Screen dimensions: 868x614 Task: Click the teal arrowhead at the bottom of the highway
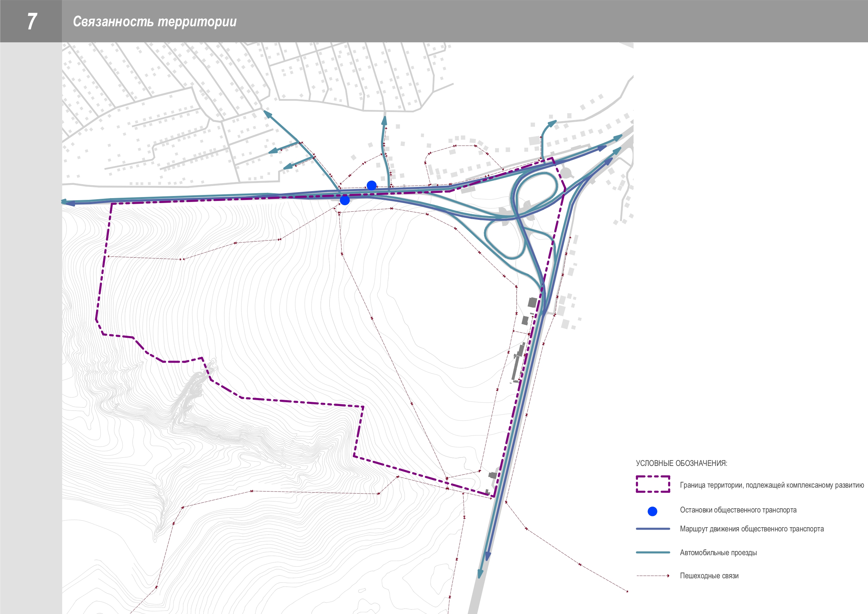pos(480,573)
